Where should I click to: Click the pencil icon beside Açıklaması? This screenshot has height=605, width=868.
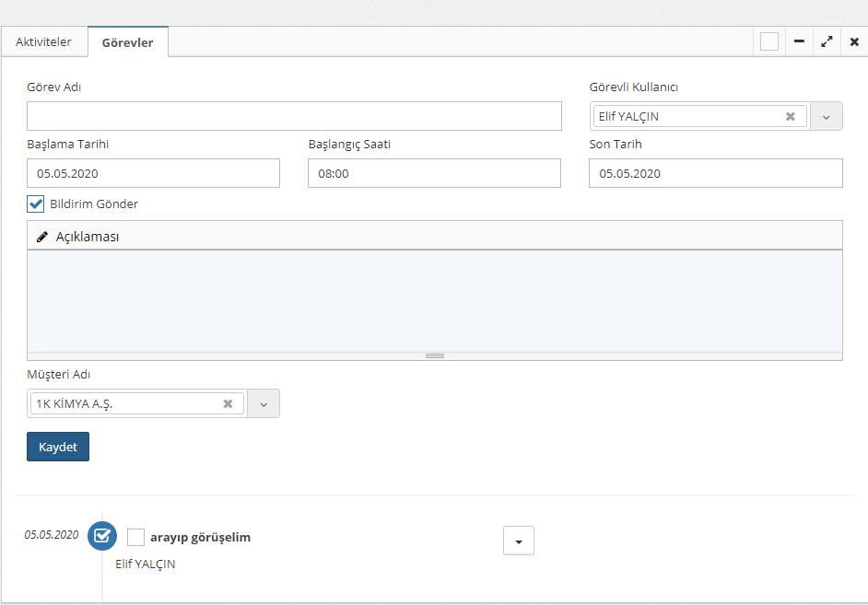41,237
